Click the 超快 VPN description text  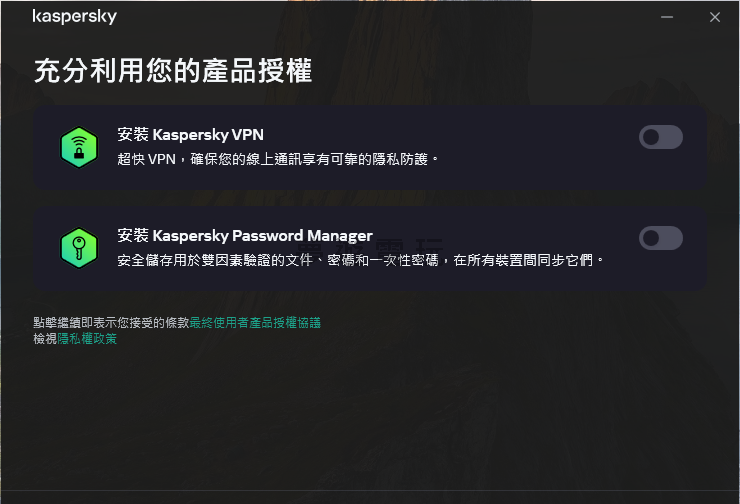pyautogui.click(x=278, y=160)
